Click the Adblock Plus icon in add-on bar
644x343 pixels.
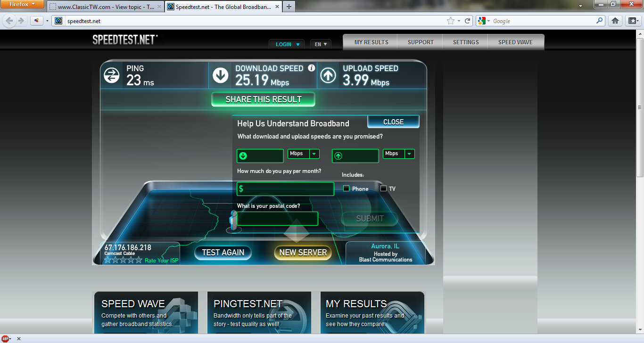[x=6, y=339]
